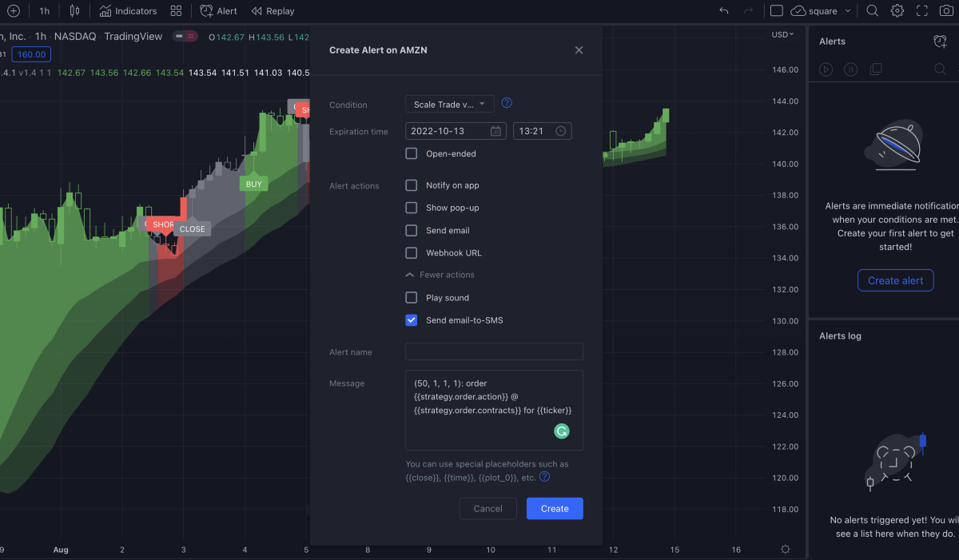Check 'Play sound'
This screenshot has height=560, width=959.
(412, 297)
